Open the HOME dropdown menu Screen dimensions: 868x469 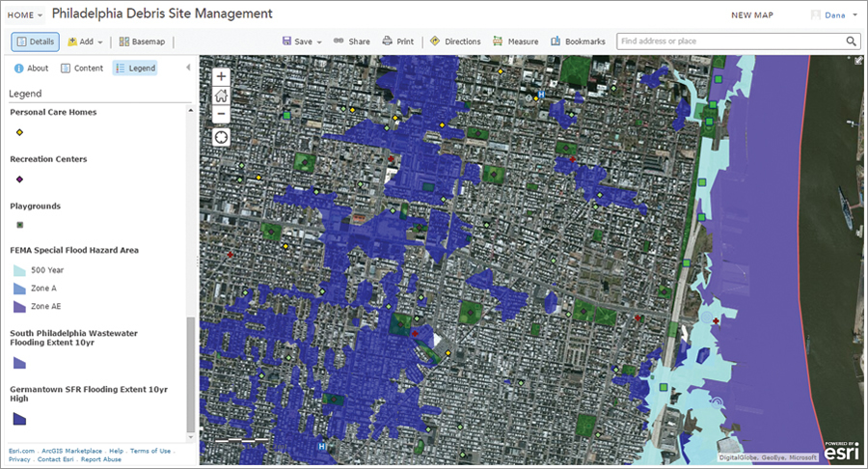coord(25,14)
